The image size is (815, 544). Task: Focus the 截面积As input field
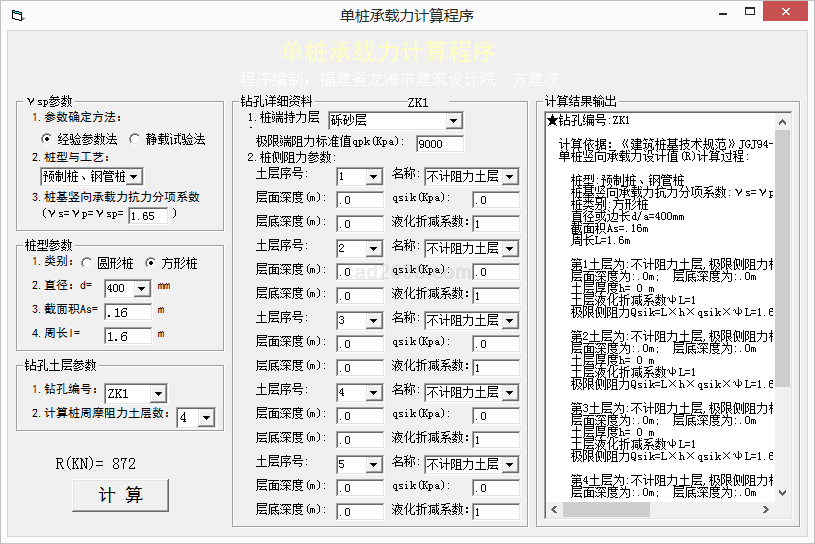pos(127,313)
